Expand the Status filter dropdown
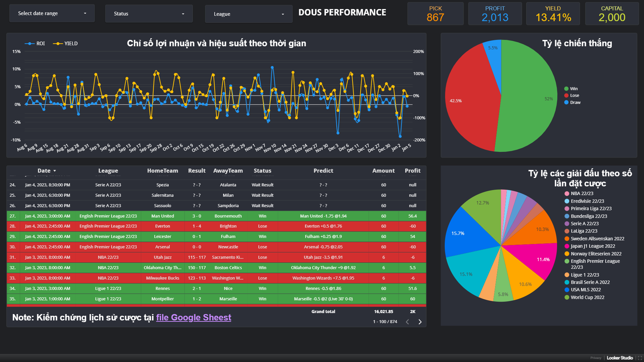Viewport: 644px width, 362px height. click(149, 14)
